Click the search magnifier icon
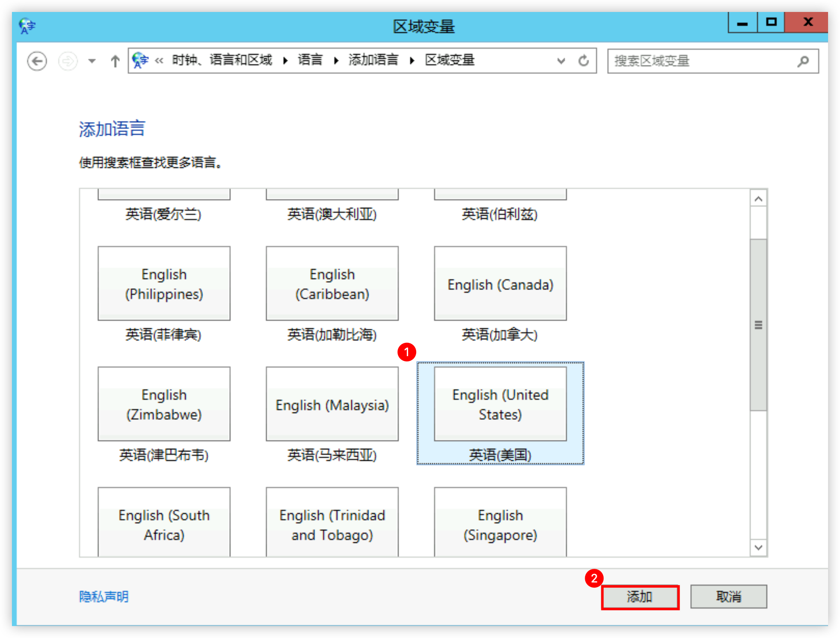Viewport: 840px width, 638px height. (x=803, y=61)
